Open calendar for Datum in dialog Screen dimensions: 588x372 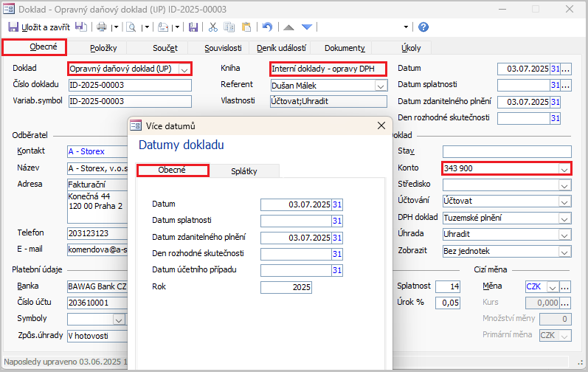coord(336,204)
